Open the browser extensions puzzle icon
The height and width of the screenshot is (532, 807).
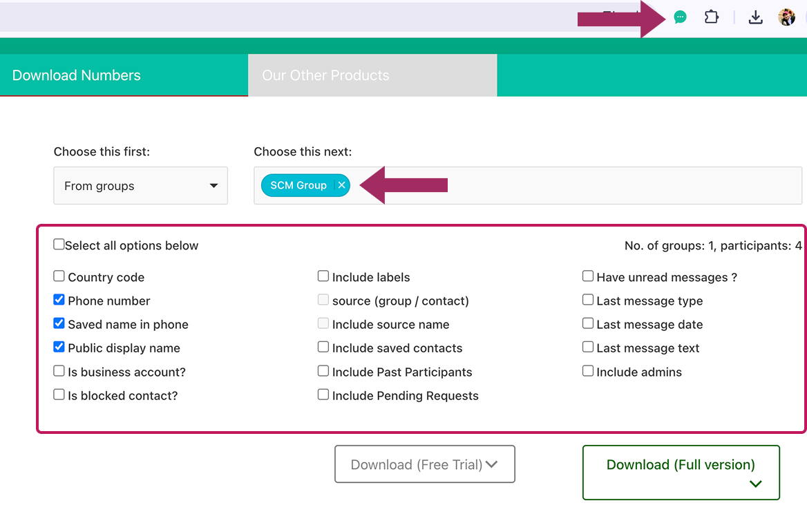(711, 17)
